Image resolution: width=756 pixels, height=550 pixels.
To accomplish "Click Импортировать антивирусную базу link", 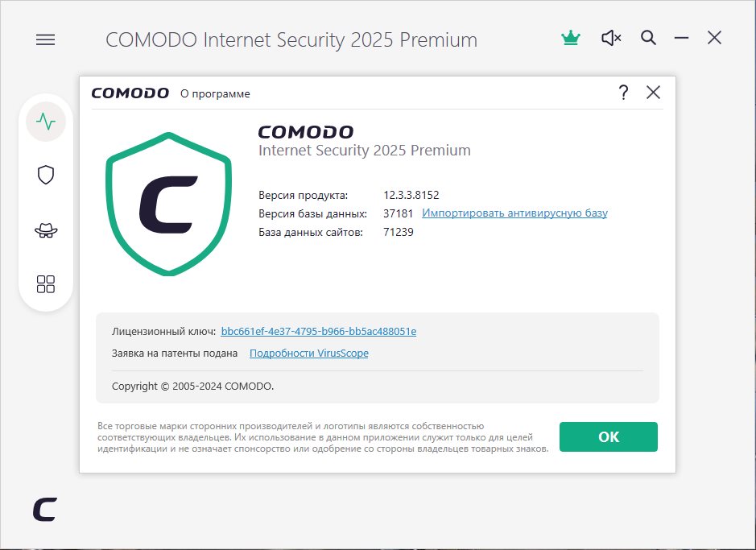I will pyautogui.click(x=514, y=213).
